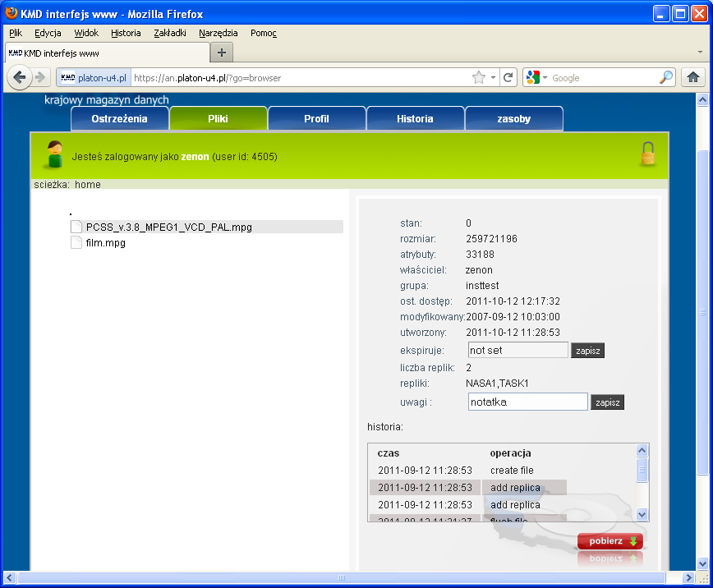Viewport: 713px width, 588px height.
Task: Click the page vertical scroll down arrow
Action: pos(702,563)
